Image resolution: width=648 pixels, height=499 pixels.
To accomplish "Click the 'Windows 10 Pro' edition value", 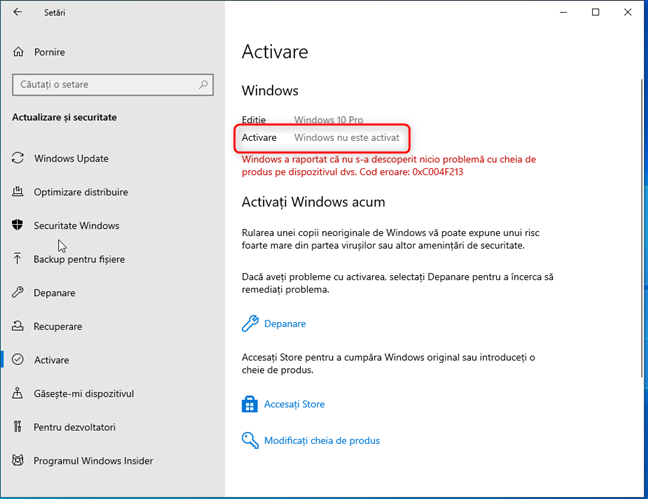I will [329, 120].
